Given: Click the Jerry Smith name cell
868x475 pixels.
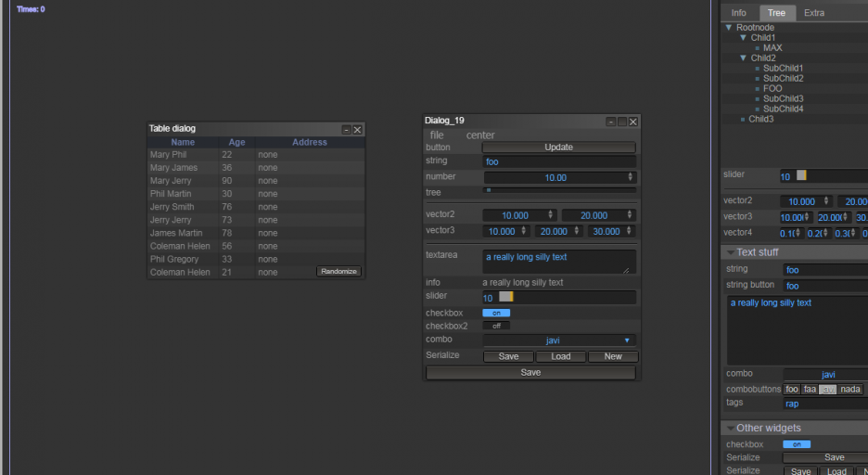Looking at the screenshot, I should (x=183, y=207).
